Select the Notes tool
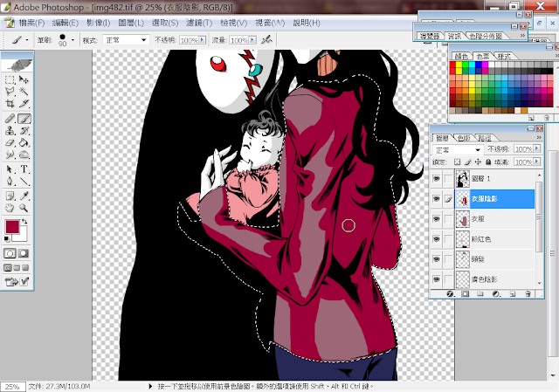 [x=10, y=196]
